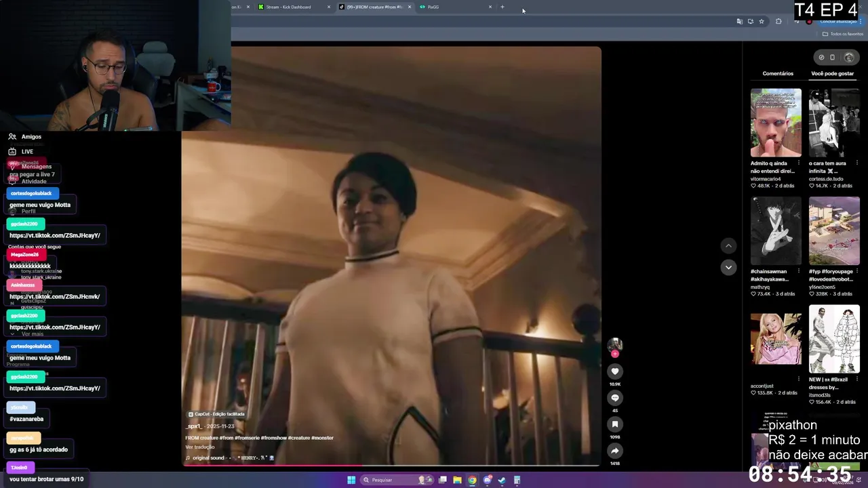868x488 pixels.
Task: Open the accontjust video thumbnail
Action: (x=776, y=340)
